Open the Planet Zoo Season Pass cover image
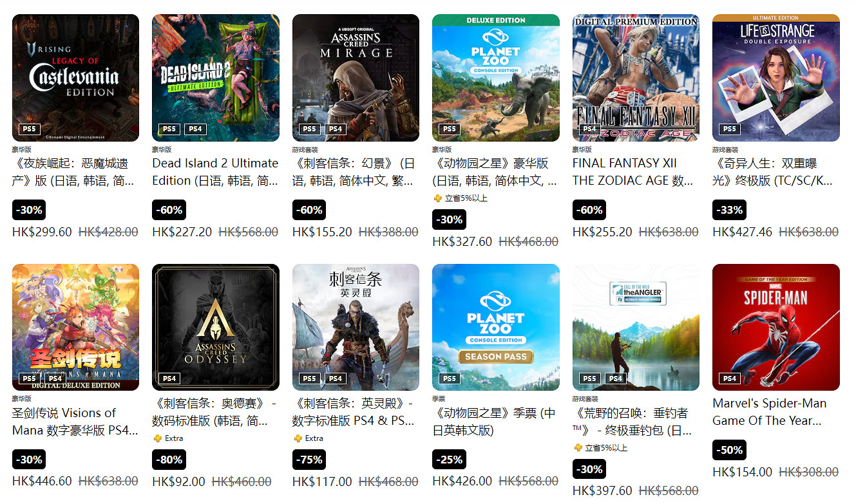Viewport: 856px width, 504px height. [496, 327]
